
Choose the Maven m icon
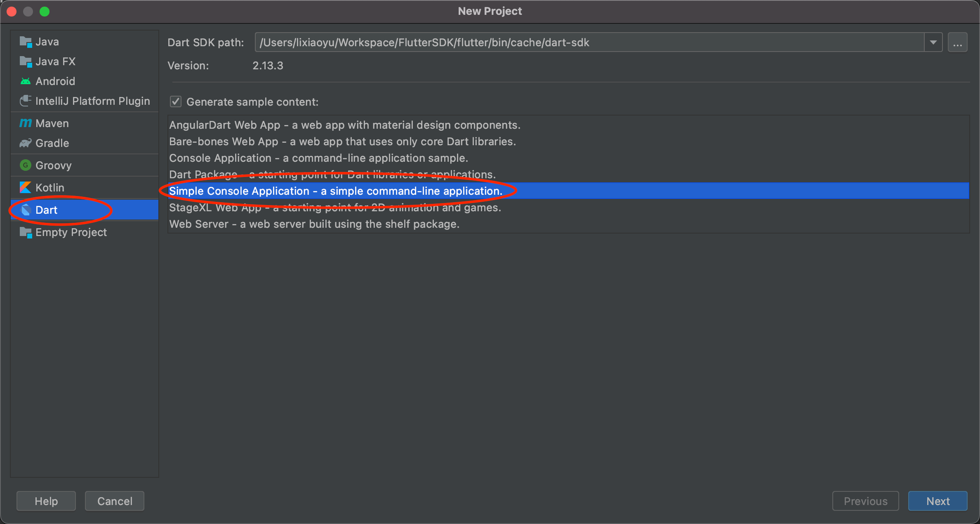[26, 123]
